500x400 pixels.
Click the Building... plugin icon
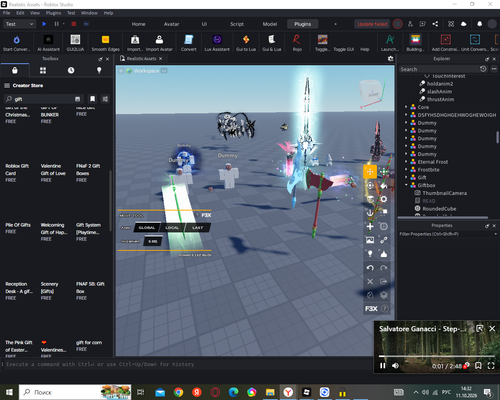click(x=415, y=43)
